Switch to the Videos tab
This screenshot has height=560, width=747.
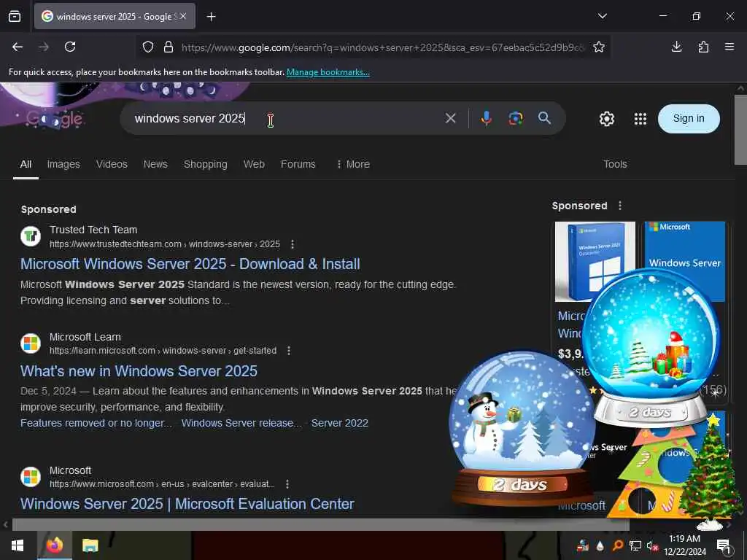[x=112, y=164]
